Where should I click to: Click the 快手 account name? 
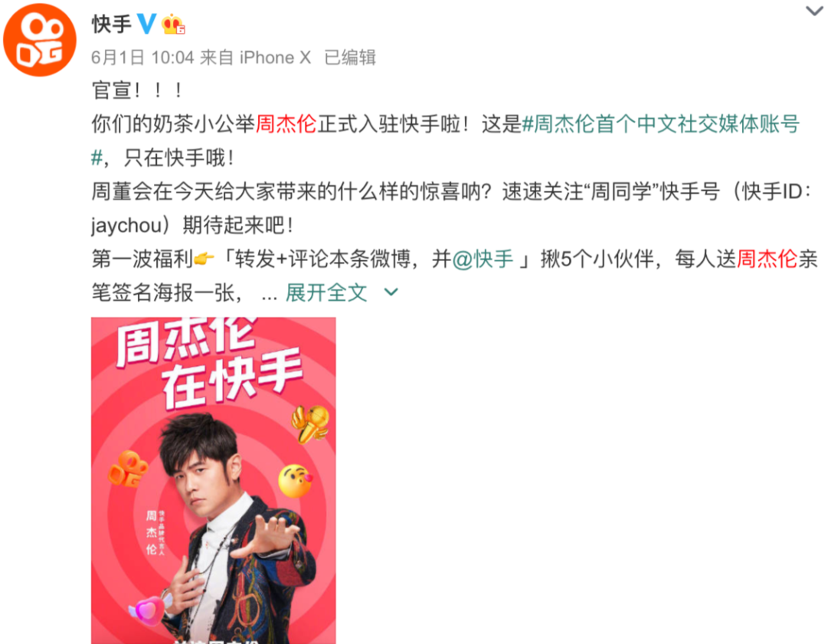111,25
